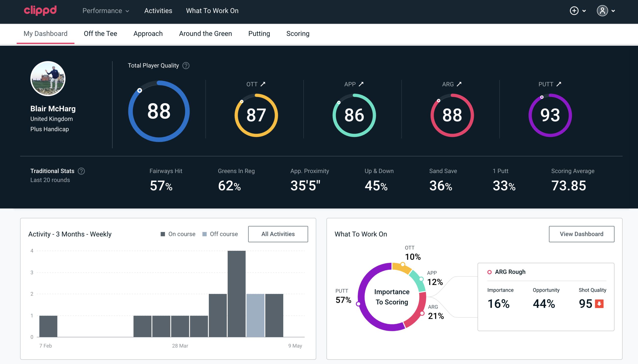The width and height of the screenshot is (638, 364).
Task: Select the Putting tab
Action: pos(259,33)
